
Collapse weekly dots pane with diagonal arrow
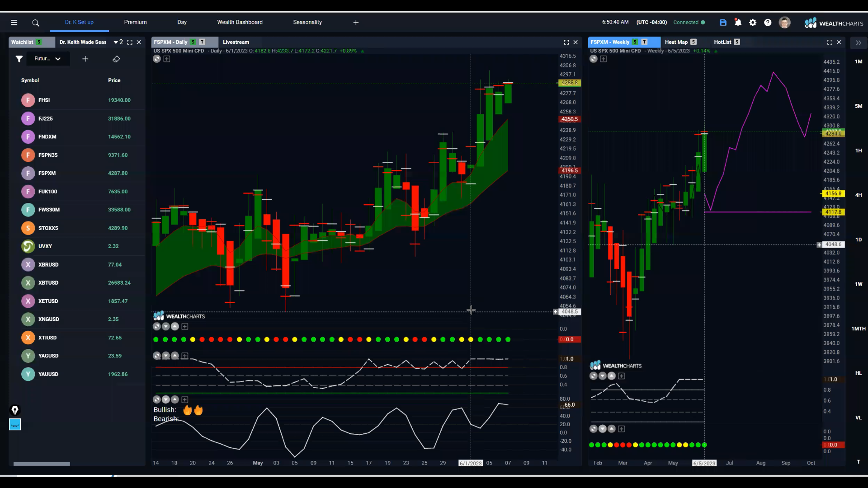(x=594, y=429)
